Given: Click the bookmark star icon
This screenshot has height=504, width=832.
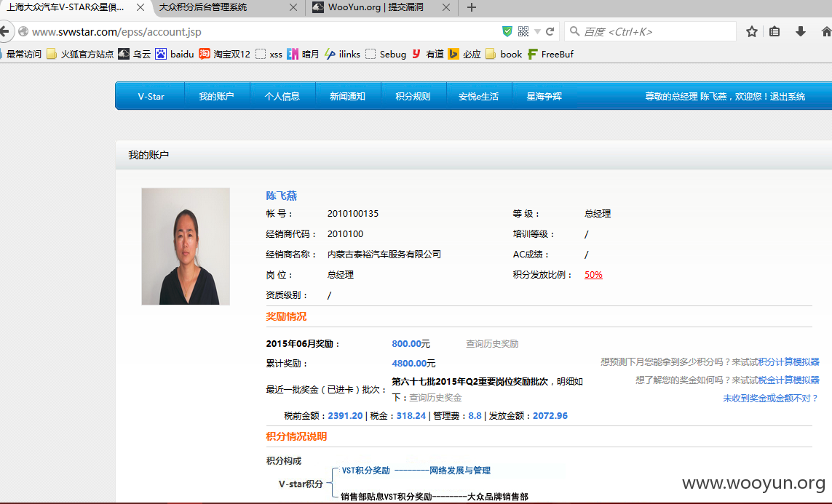Looking at the screenshot, I should click(752, 32).
